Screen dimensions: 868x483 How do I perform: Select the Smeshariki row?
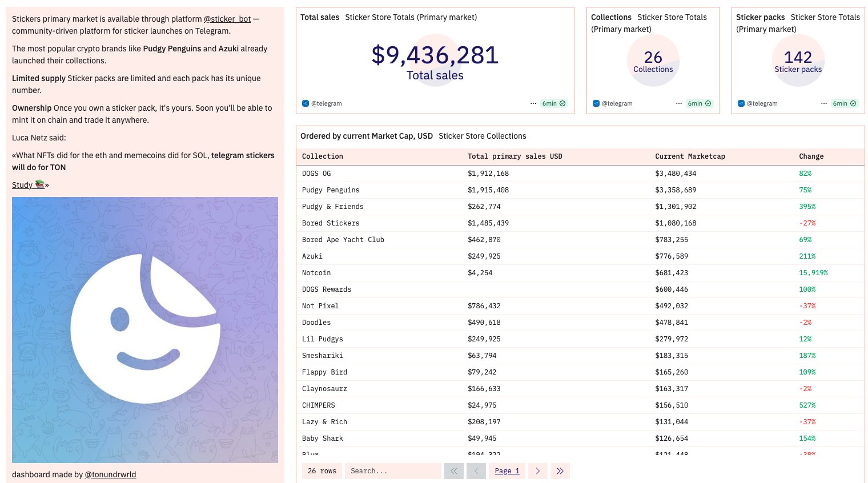point(580,356)
